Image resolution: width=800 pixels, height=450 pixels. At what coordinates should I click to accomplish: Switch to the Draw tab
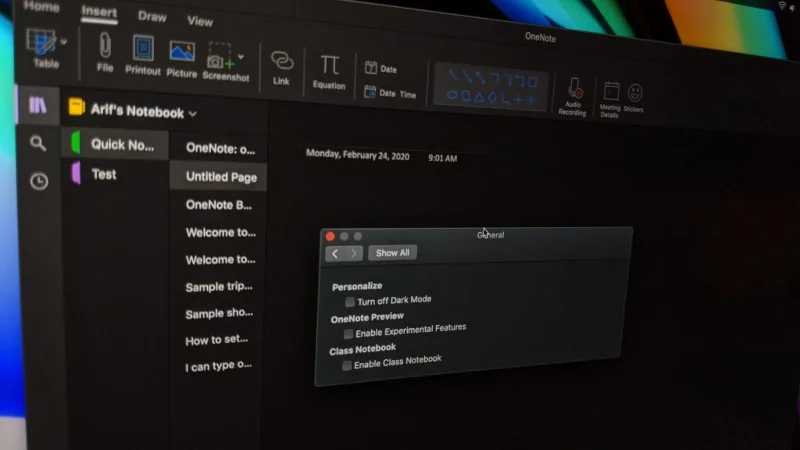point(152,16)
